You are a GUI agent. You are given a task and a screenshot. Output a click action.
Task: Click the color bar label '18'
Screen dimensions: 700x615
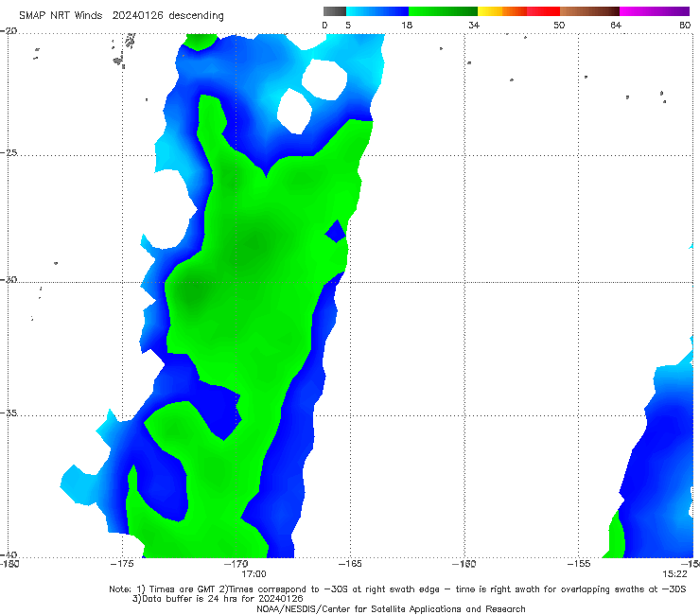(x=407, y=25)
